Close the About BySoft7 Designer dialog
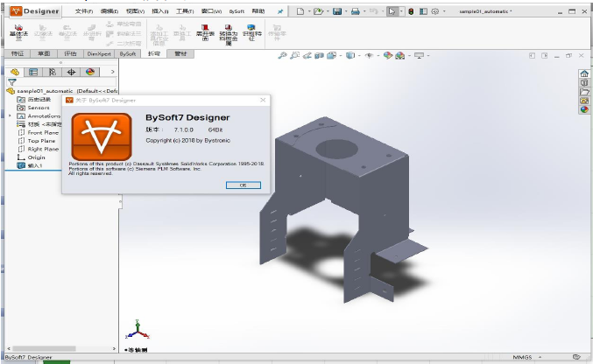 tap(263, 101)
